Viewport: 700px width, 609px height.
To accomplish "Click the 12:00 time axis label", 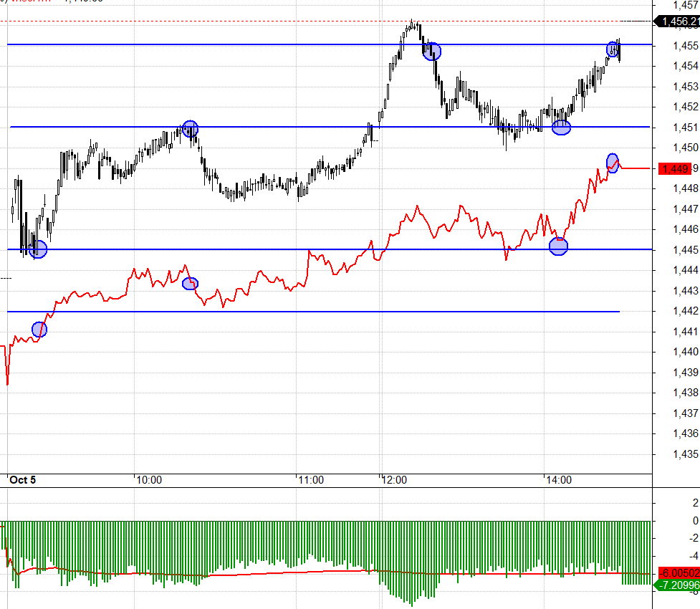I will pyautogui.click(x=394, y=480).
